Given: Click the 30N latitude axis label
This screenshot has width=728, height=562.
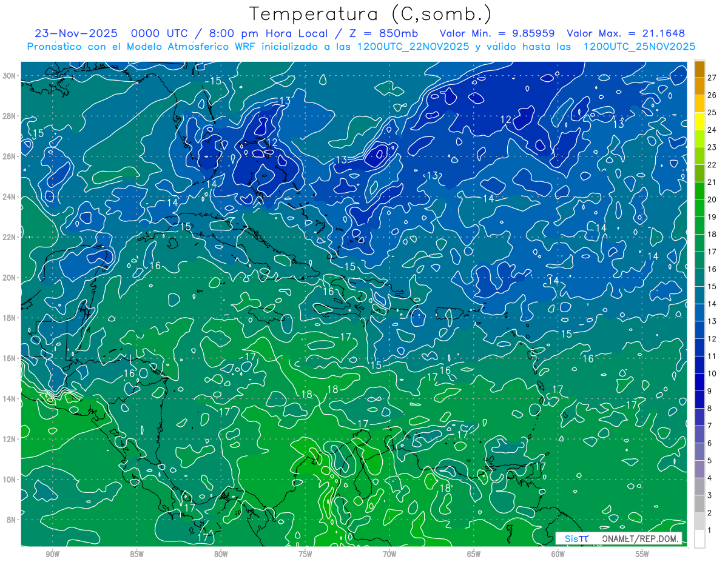Looking at the screenshot, I should (x=10, y=76).
